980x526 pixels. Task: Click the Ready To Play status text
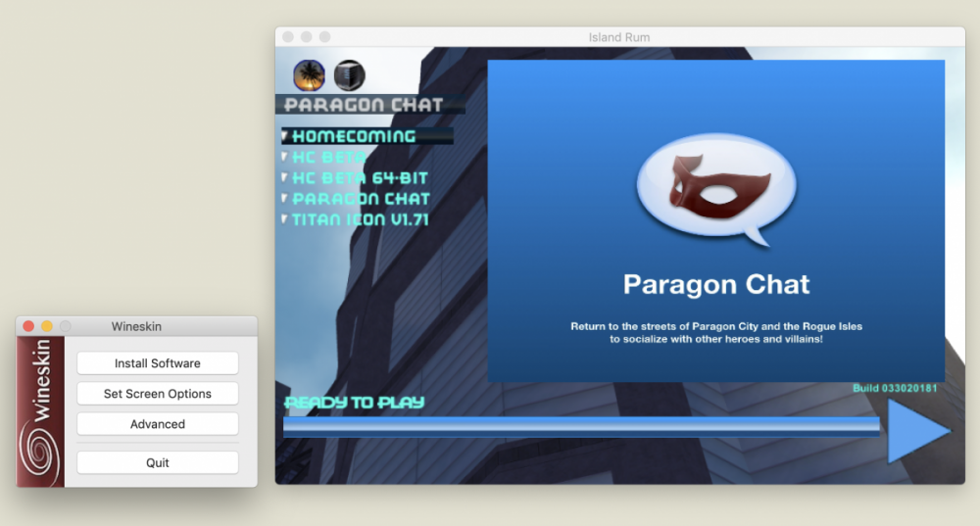click(x=355, y=403)
